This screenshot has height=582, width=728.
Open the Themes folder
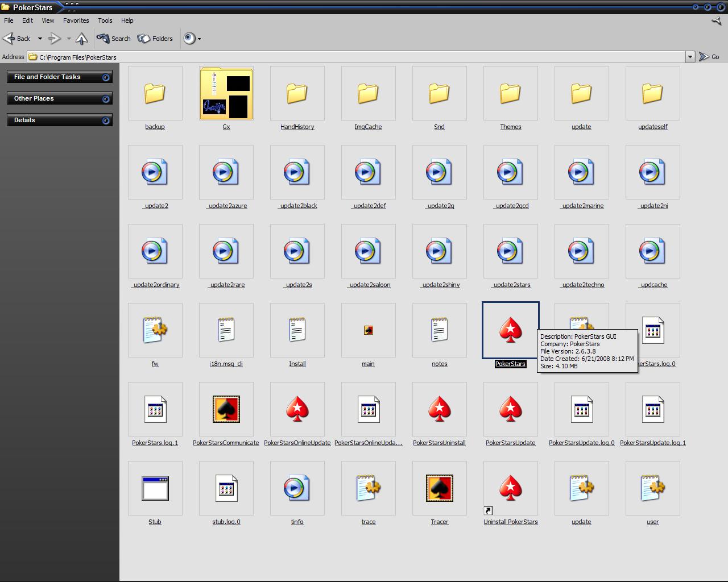click(x=510, y=93)
